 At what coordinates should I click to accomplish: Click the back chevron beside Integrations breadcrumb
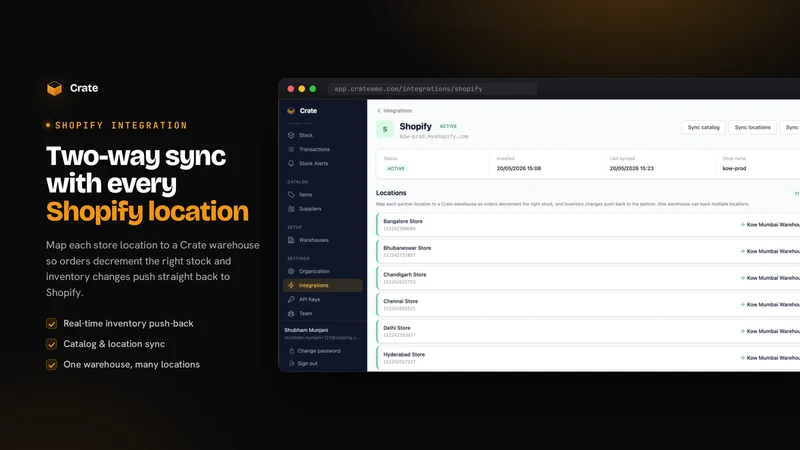379,111
